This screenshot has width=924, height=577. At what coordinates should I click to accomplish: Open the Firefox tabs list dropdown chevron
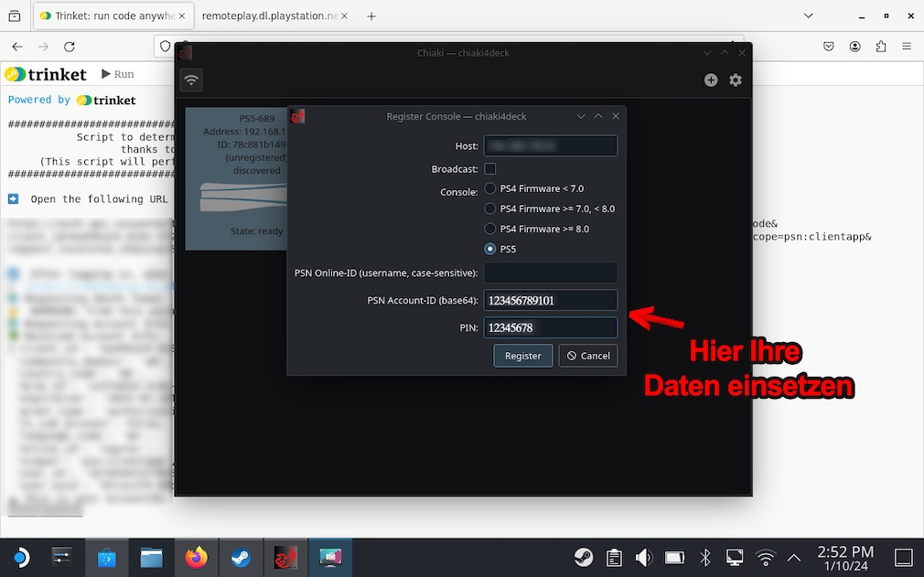[x=807, y=16]
